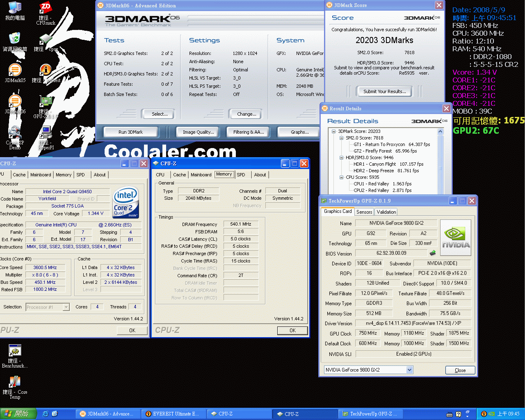Image resolution: width=525 pixels, height=420 pixels.
Task: Open the 我的電腦 (My Computer) desktop icon
Action: point(15,11)
